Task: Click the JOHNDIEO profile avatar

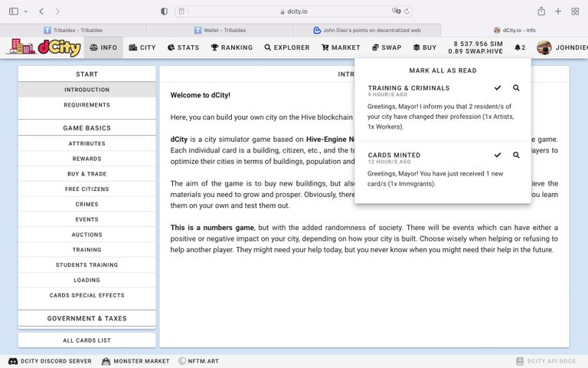Action: click(544, 48)
